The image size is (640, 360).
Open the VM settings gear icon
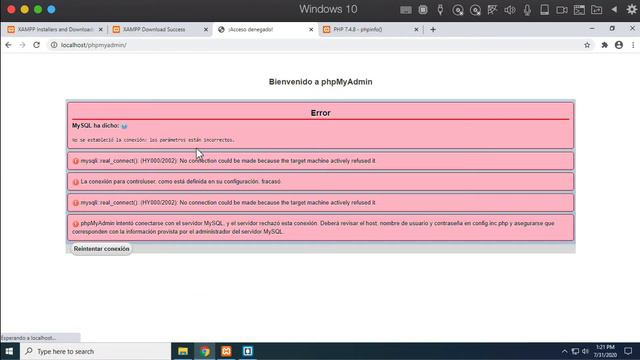[x=632, y=9]
